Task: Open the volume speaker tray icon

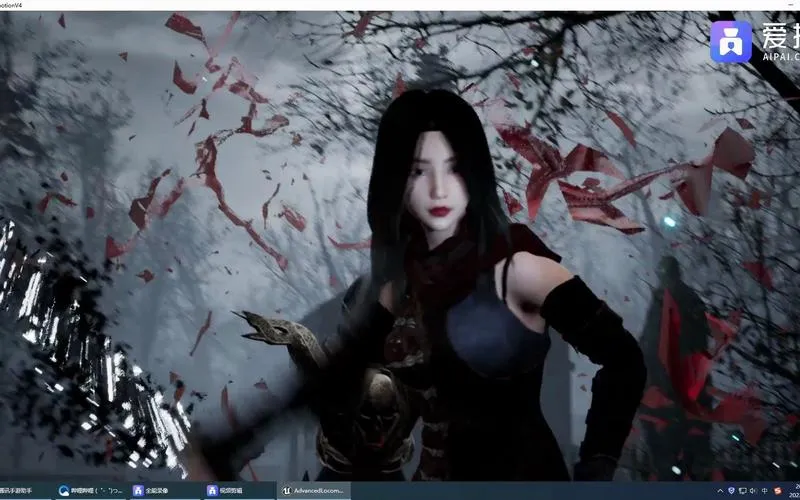Action: 753,491
